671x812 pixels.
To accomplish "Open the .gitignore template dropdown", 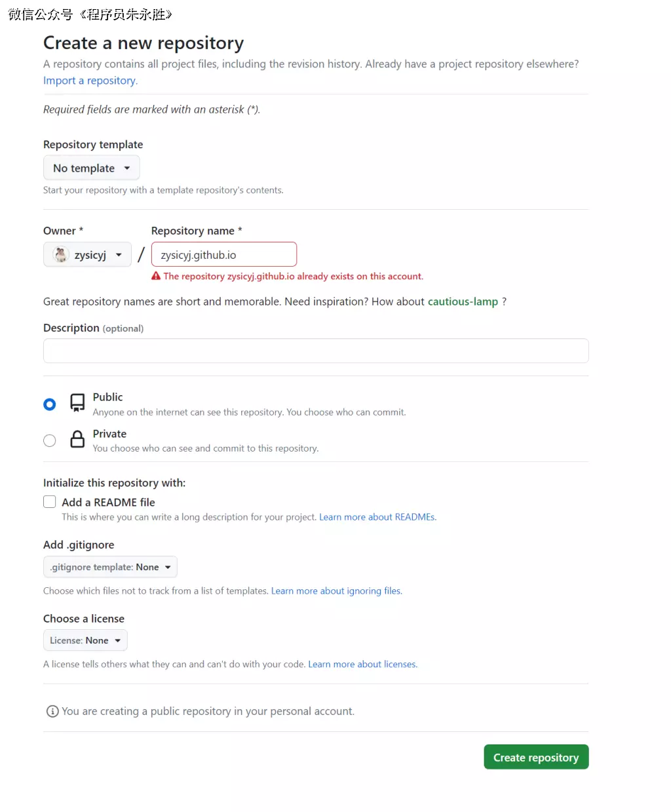I will (110, 567).
